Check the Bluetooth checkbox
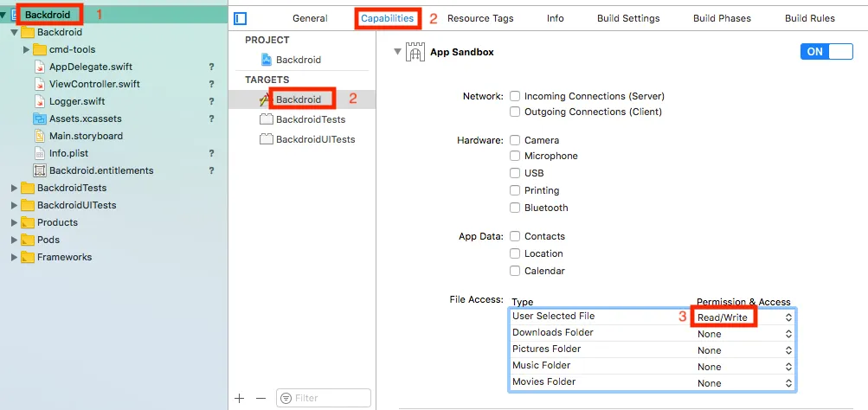 pyautogui.click(x=515, y=208)
